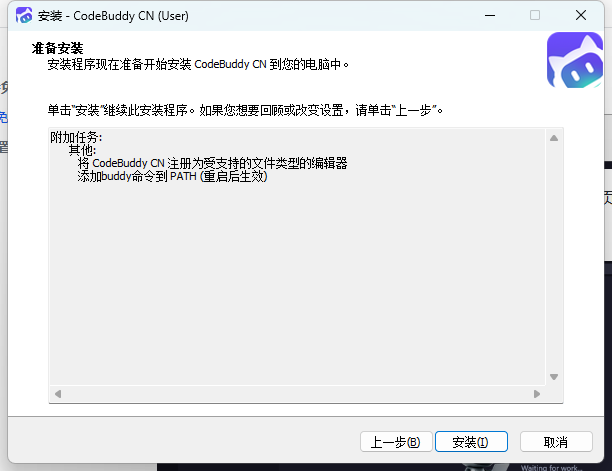This screenshot has width=612, height=471.
Task: Click the 安装 - CodeBuddy CN (User) window title
Action: click(x=113, y=16)
